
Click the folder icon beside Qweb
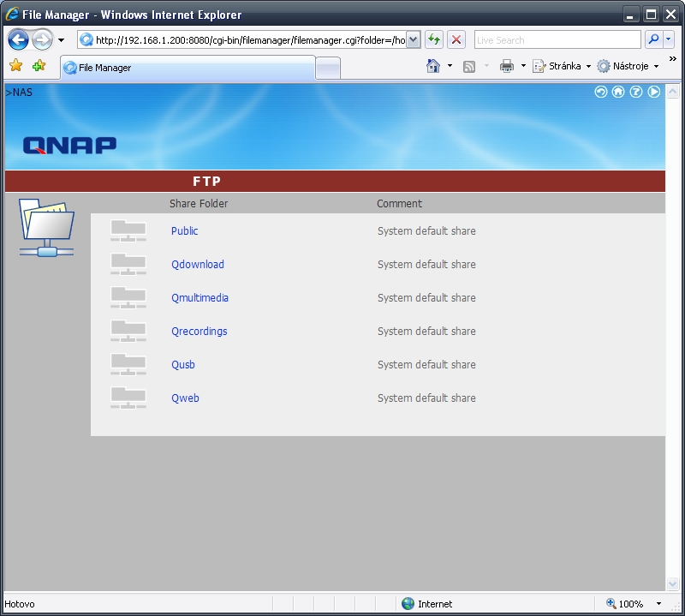pos(128,398)
